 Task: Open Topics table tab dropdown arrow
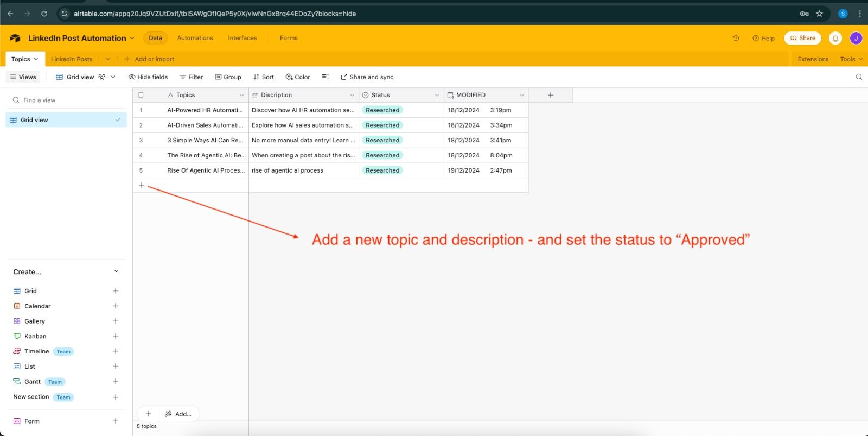(x=36, y=59)
